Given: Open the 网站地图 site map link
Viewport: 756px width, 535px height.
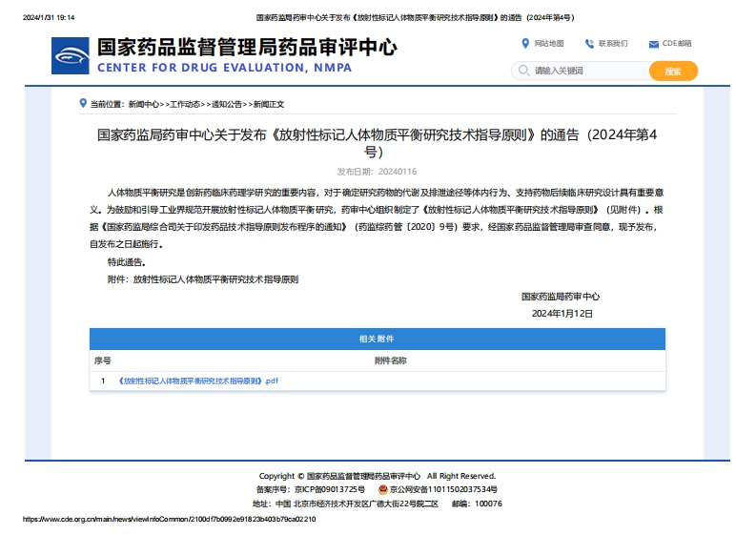Looking at the screenshot, I should (x=549, y=44).
